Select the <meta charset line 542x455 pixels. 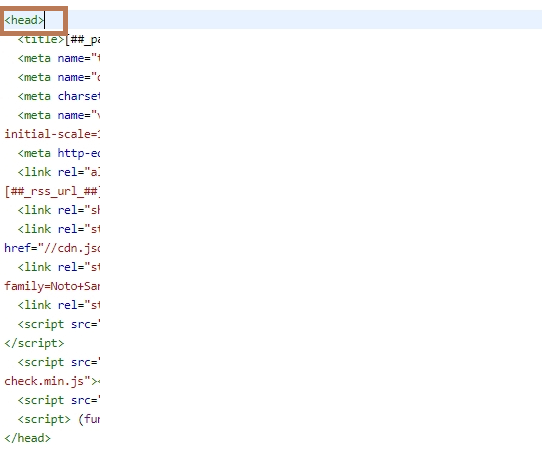click(59, 96)
